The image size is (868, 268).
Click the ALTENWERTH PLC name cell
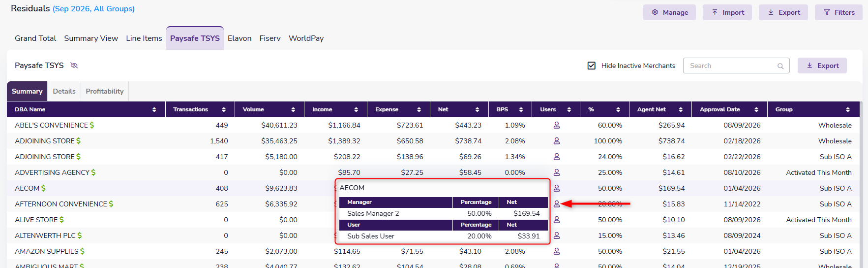45,235
